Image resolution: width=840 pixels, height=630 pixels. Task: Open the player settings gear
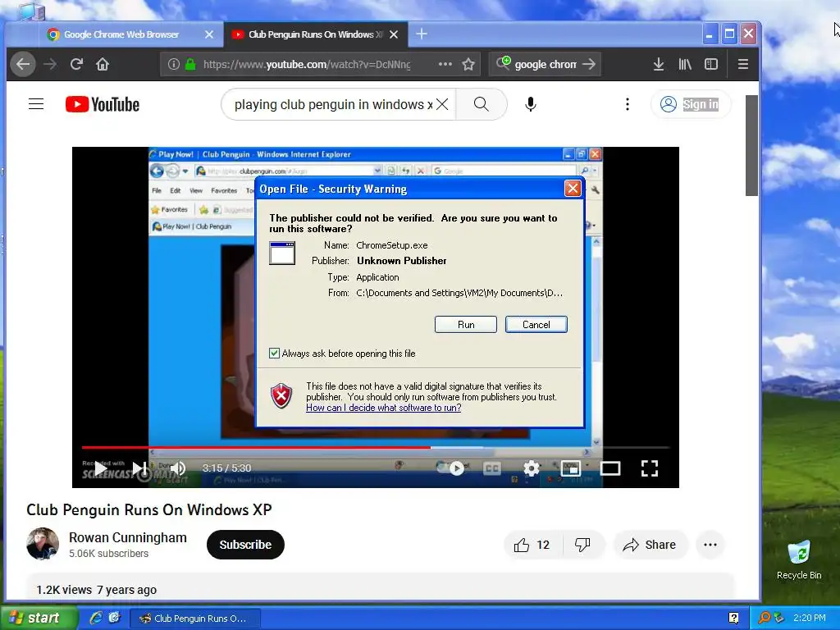pyautogui.click(x=532, y=468)
